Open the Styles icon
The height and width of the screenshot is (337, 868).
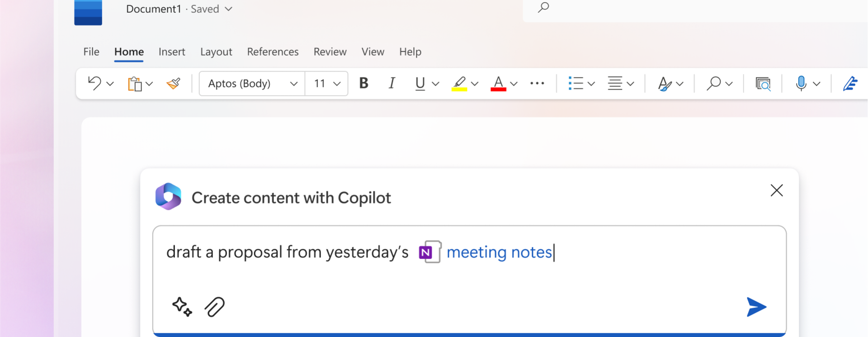(664, 84)
